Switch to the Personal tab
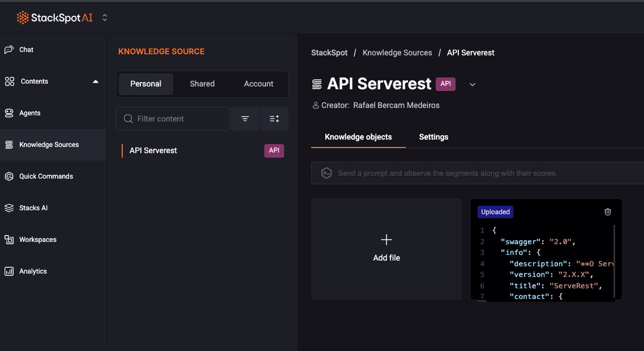 (146, 84)
